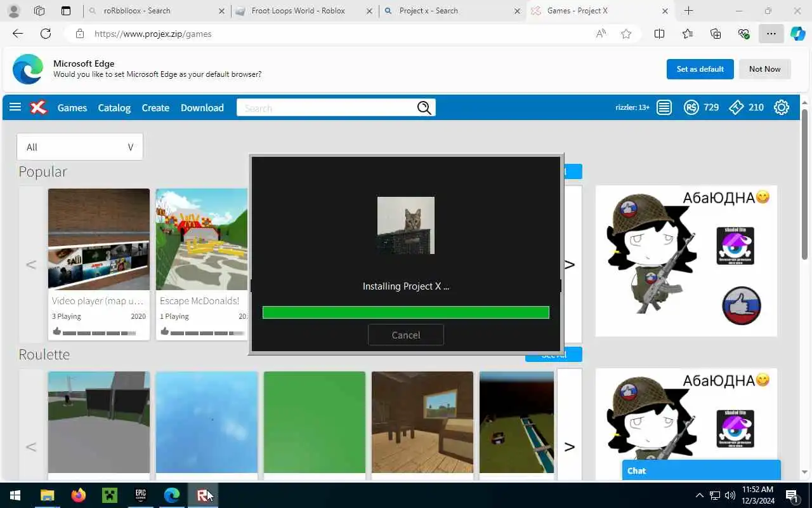Open Epic Games launcher on taskbar
This screenshot has height=508, width=812.
click(x=141, y=495)
